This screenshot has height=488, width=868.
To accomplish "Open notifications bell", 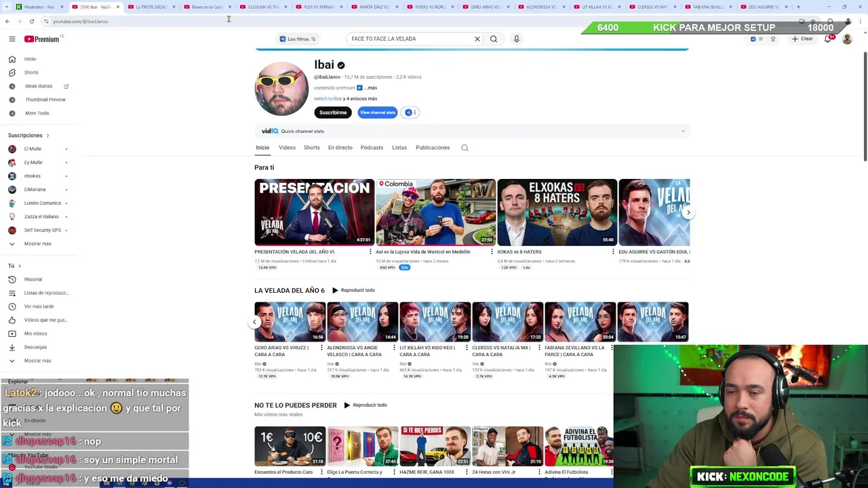I will coord(828,39).
